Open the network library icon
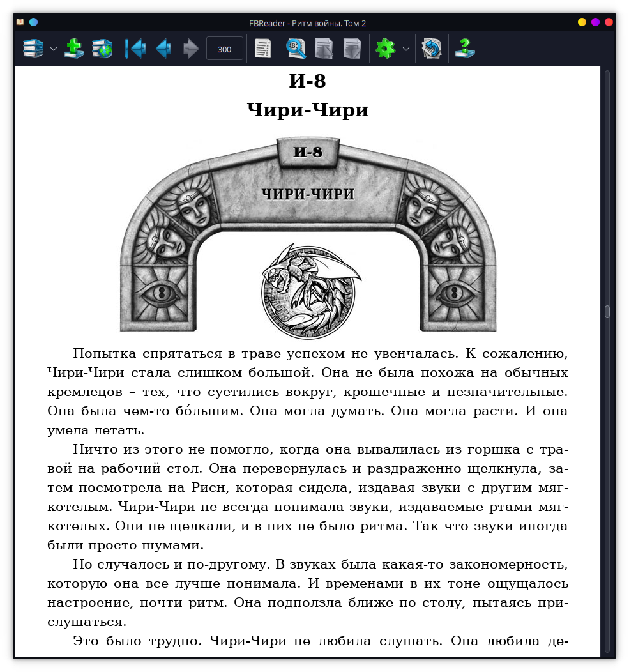The height and width of the screenshot is (672, 629). click(x=102, y=49)
